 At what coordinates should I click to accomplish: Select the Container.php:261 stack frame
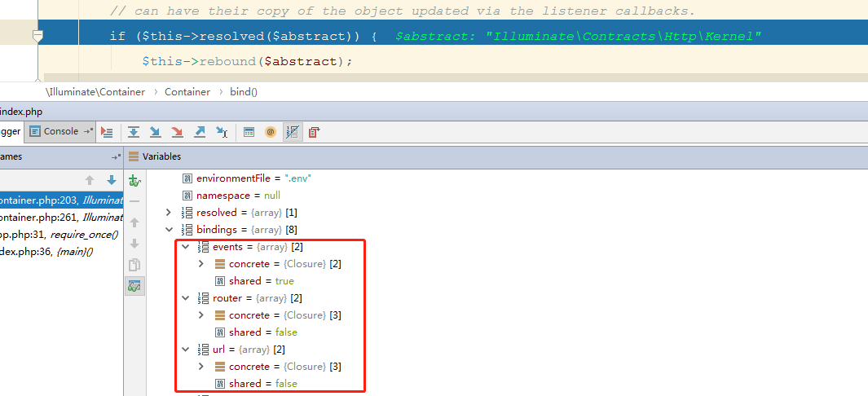click(x=61, y=218)
